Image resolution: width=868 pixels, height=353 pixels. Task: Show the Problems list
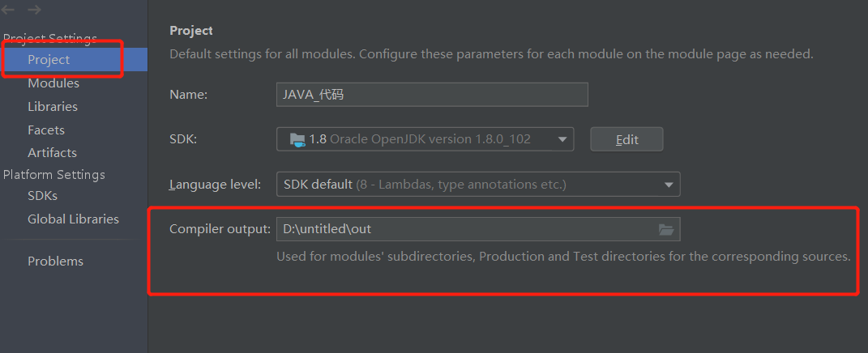click(x=55, y=262)
